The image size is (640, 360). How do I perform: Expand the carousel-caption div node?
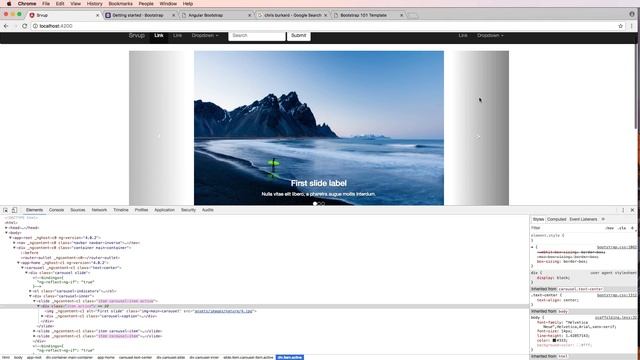coord(42,316)
